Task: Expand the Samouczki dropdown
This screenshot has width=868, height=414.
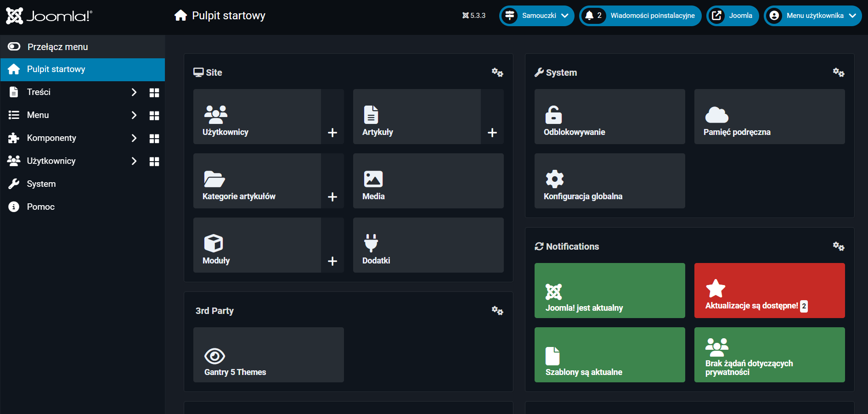Action: pyautogui.click(x=537, y=16)
